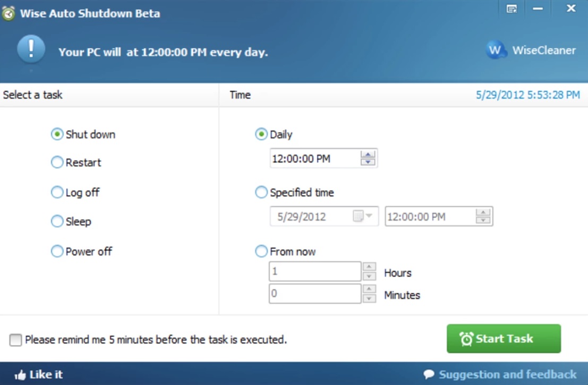Minimize the Wise Auto Shutdown window
The height and width of the screenshot is (385, 588).
538,9
